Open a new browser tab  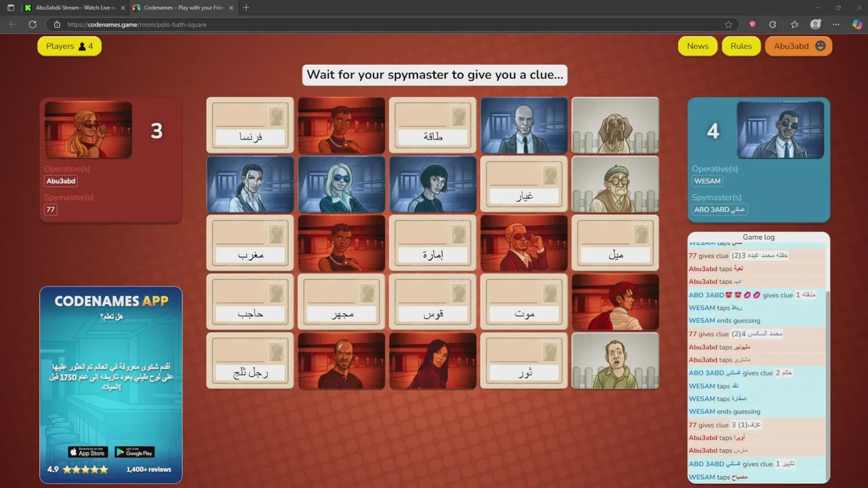[245, 7]
